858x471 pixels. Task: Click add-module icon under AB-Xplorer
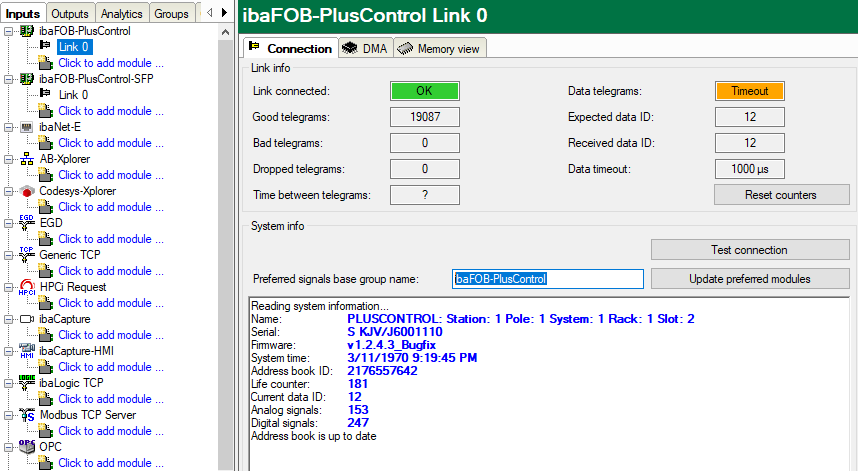[46, 175]
